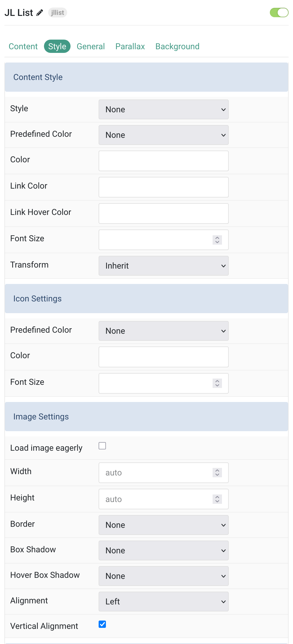This screenshot has width=293, height=644.
Task: Click the Font Size stepper in Content Style
Action: (x=217, y=240)
